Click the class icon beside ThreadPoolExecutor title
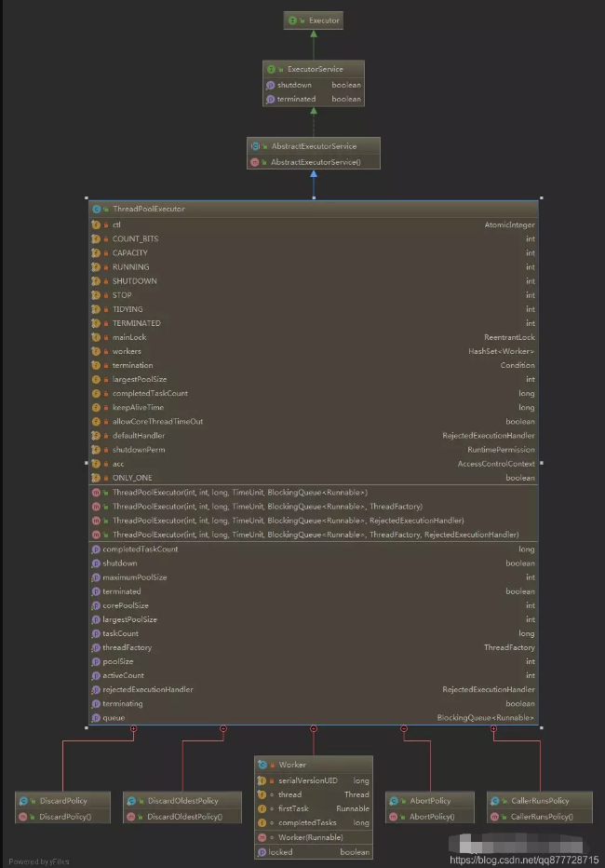Viewport: 605px width, 868px height. (96, 209)
